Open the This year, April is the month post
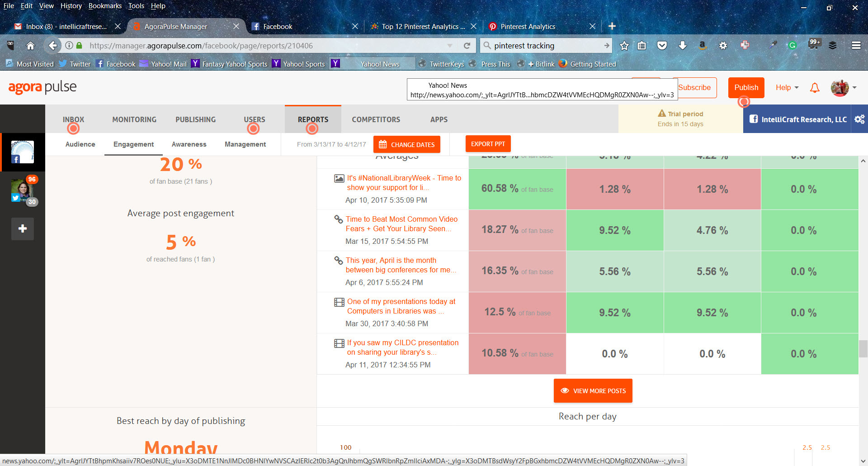This screenshot has width=868, height=466. 401,265
